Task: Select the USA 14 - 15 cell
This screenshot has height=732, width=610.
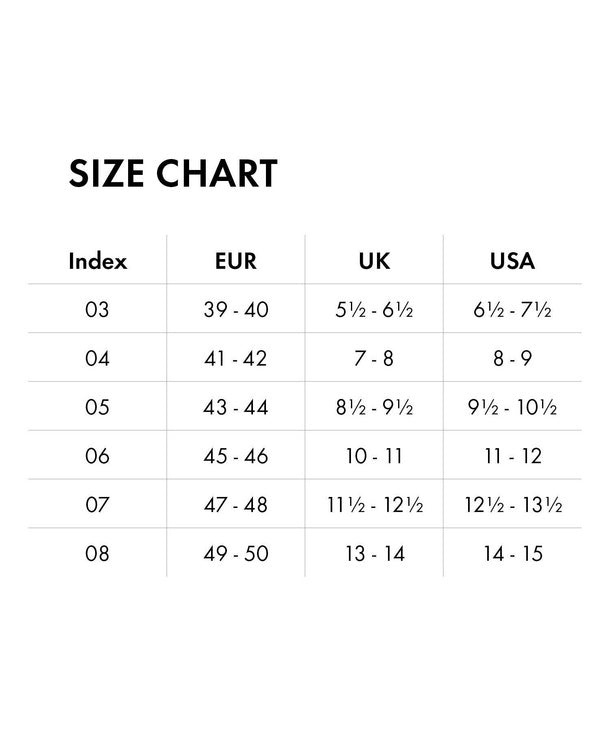Action: coord(513,553)
